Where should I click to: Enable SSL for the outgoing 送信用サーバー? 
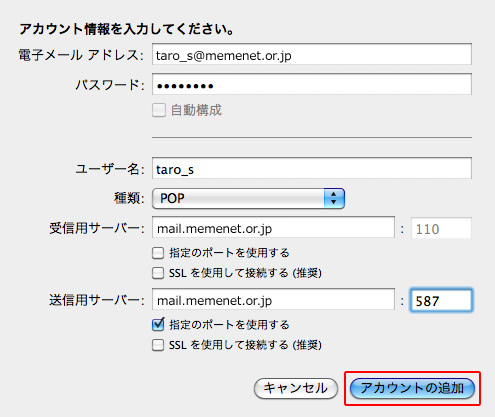158,345
